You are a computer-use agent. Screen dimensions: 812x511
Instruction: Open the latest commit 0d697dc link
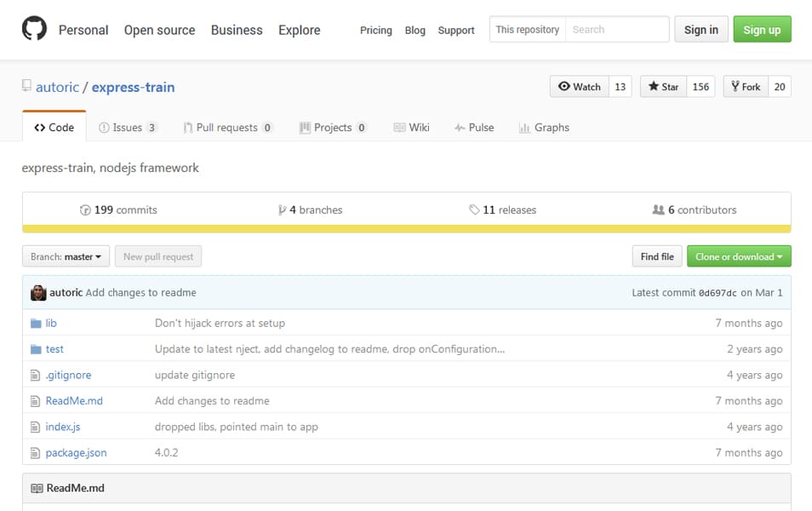pos(717,293)
